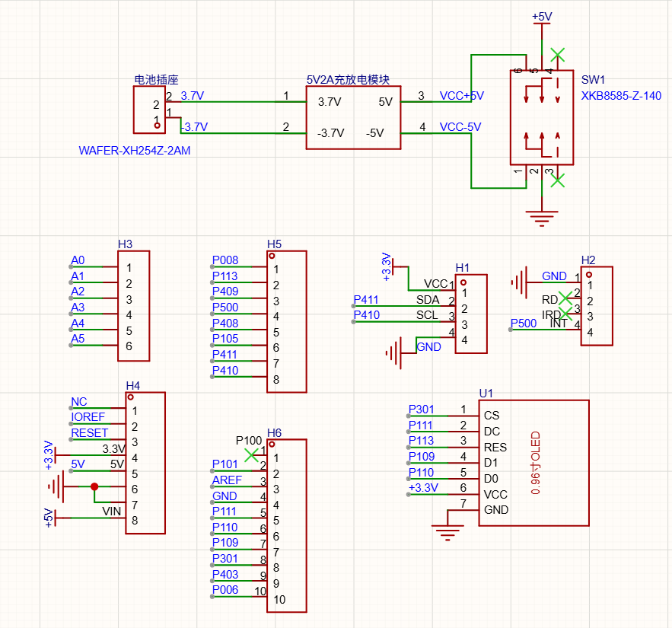Image resolution: width=672 pixels, height=628 pixels.
Task: Click the AREF net label on H6
Action: pos(227,480)
